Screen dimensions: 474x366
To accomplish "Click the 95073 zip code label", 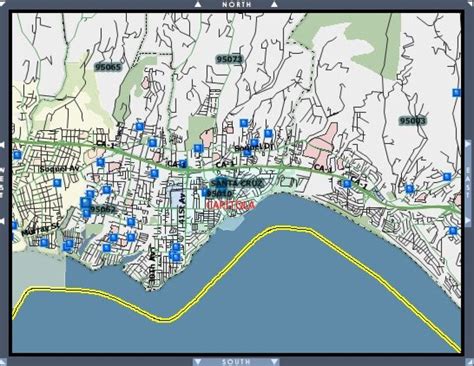I will (x=229, y=59).
